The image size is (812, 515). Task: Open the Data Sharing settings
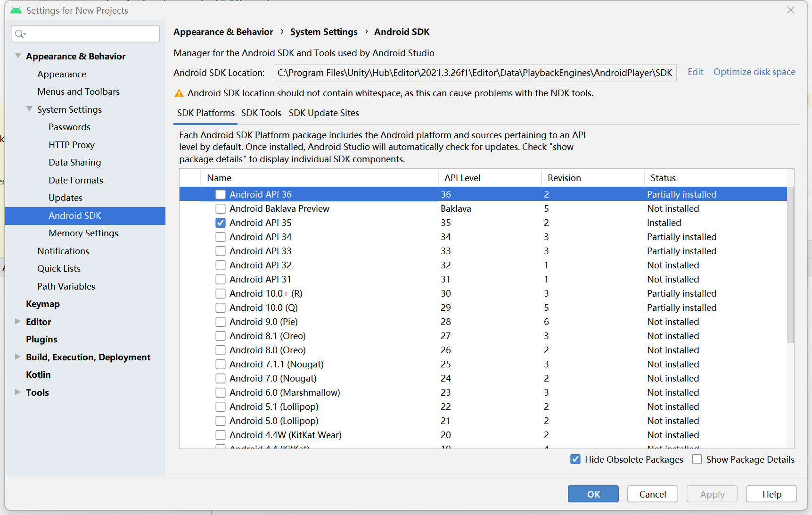[x=74, y=162]
